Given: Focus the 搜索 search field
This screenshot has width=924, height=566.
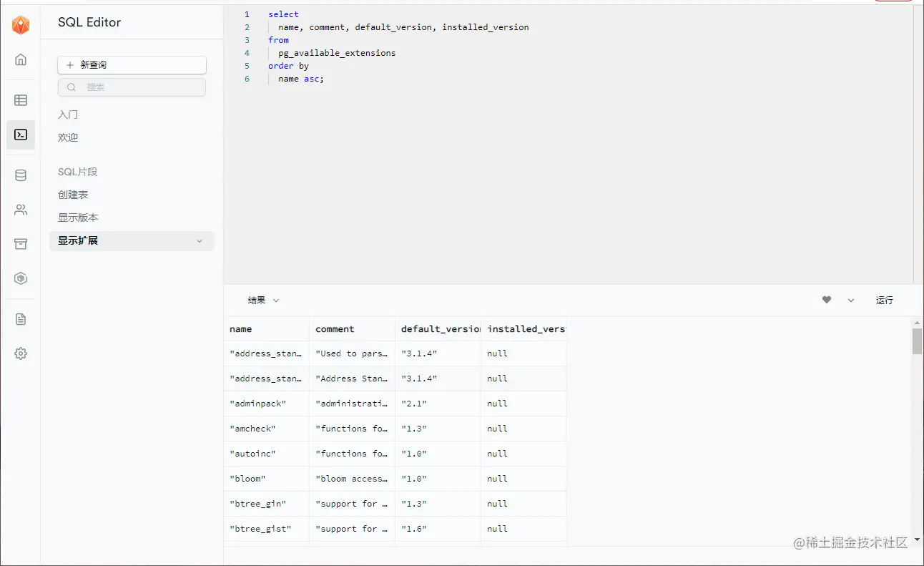Looking at the screenshot, I should pos(132,87).
